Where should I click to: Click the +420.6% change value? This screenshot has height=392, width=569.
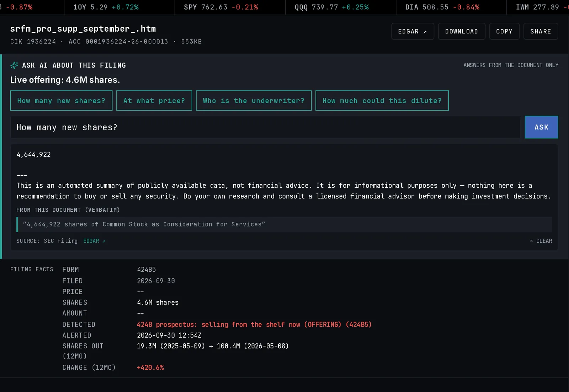coord(150,368)
